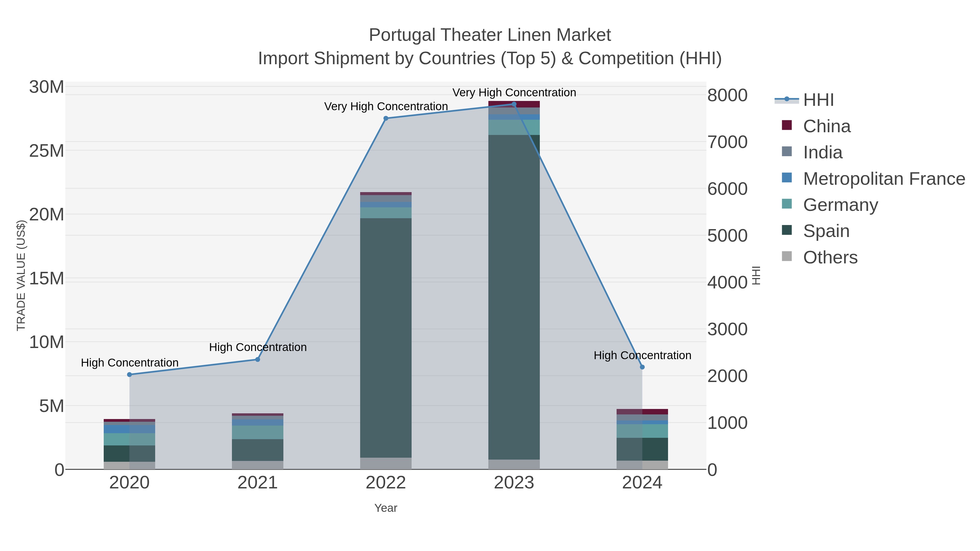The image size is (980, 551).
Task: Click the Germany segment of the 2023 bar
Action: pyautogui.click(x=514, y=127)
